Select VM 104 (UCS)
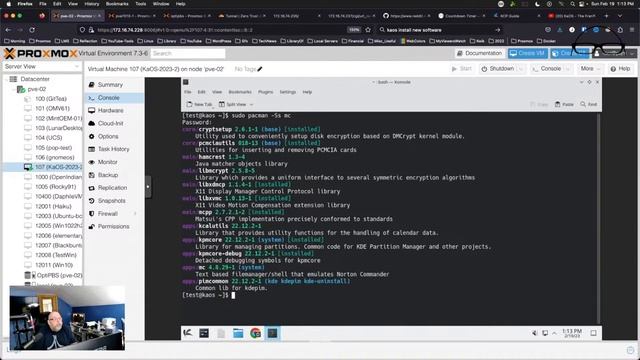 (48, 138)
